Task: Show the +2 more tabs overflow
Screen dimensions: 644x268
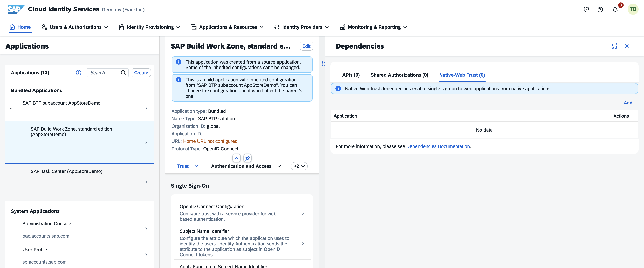Action: (299, 166)
